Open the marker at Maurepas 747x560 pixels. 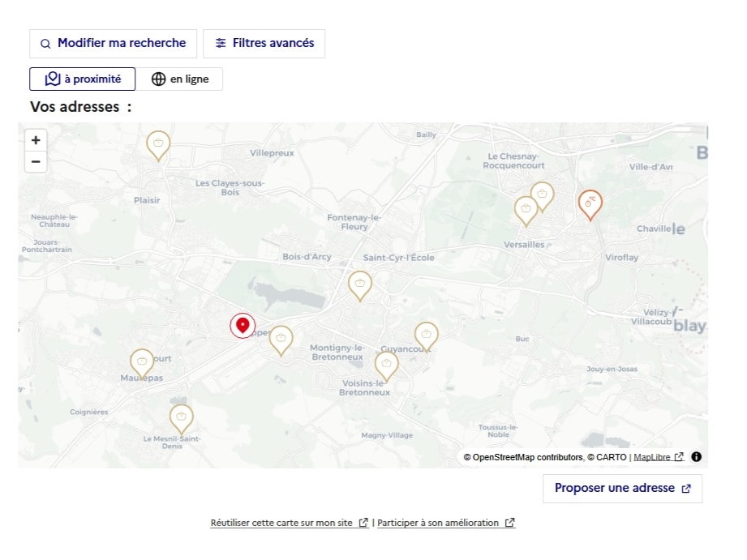[x=142, y=362]
